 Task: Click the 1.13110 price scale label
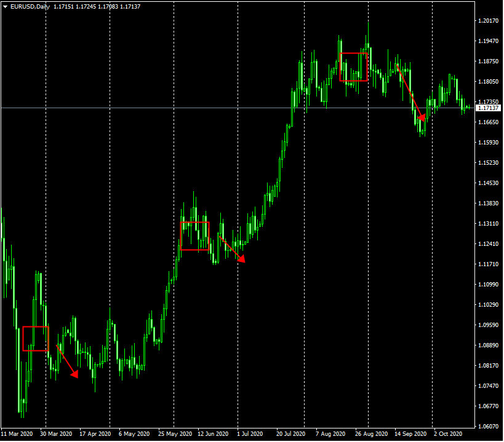tap(488, 224)
